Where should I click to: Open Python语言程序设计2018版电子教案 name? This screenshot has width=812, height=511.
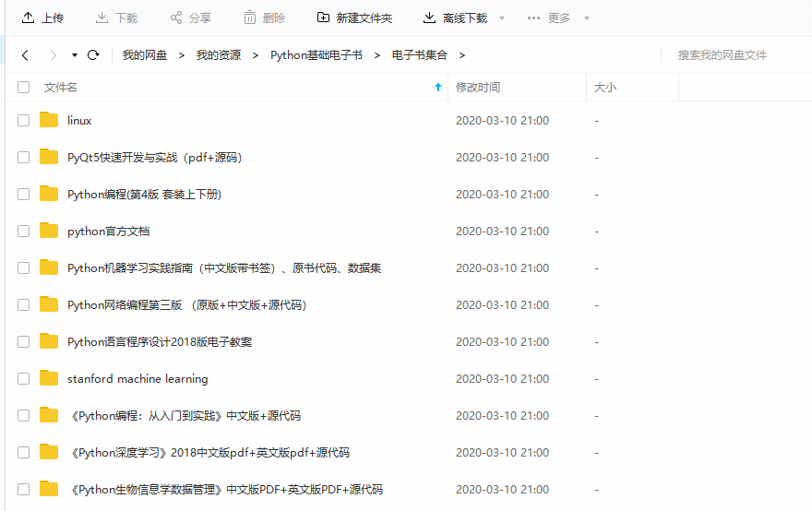(160, 341)
